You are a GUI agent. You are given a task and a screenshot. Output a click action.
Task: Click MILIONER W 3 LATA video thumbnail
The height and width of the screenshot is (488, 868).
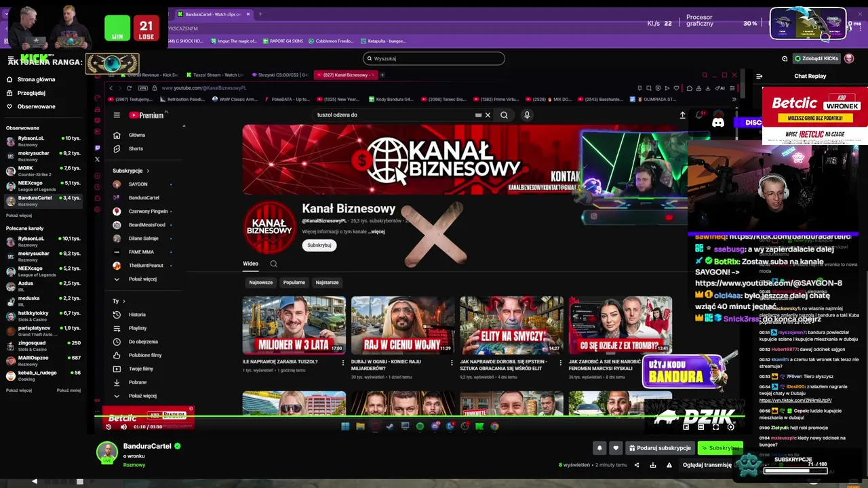[x=294, y=325]
